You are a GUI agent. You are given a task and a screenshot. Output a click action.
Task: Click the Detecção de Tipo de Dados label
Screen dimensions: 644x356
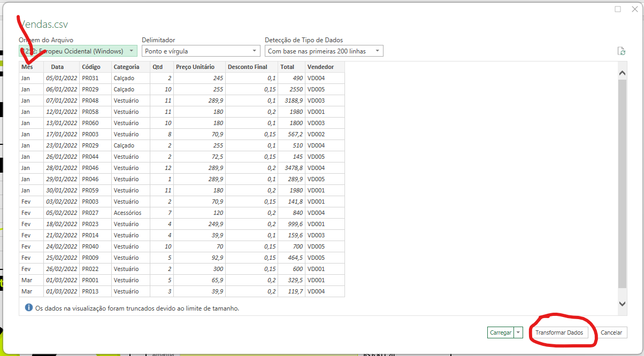tap(304, 40)
